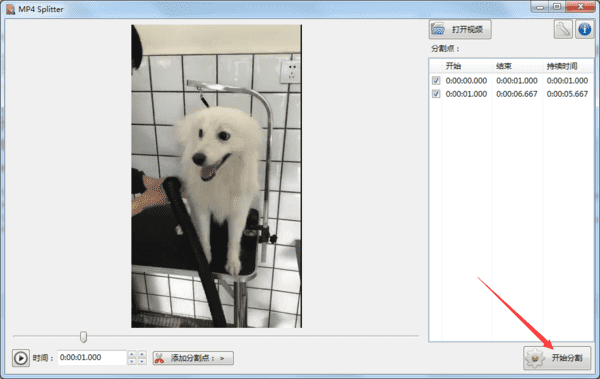Click the first time stepper up arrow

click(132, 354)
